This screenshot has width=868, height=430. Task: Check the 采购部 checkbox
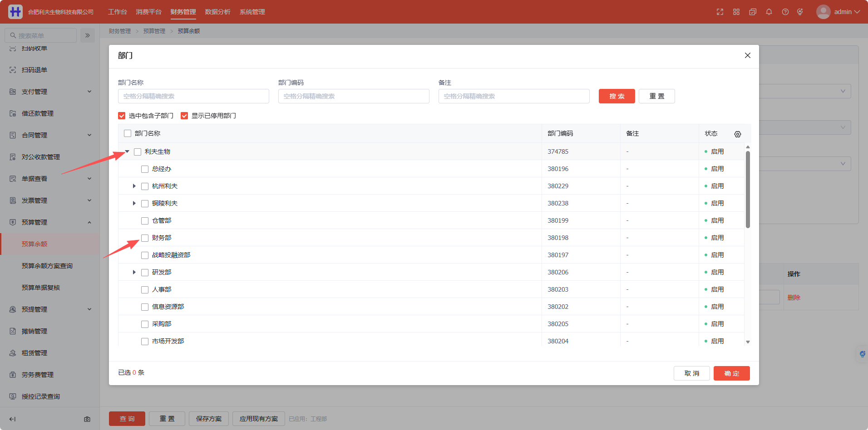click(x=145, y=324)
